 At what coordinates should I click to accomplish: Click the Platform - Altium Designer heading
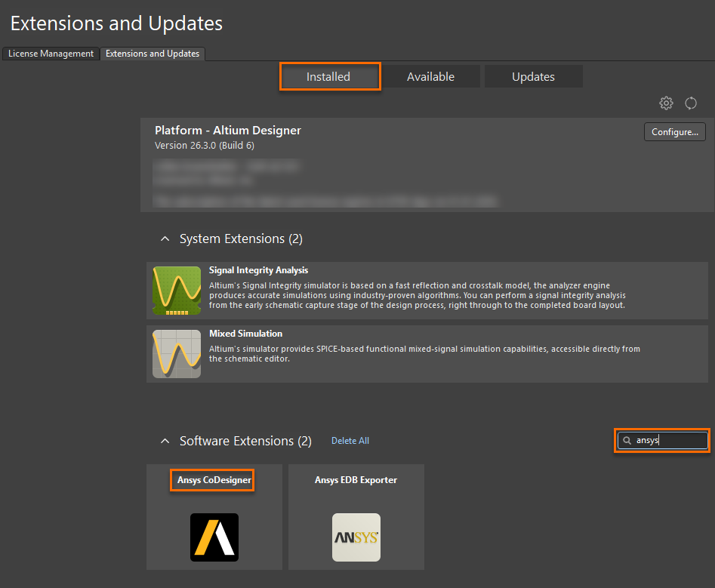[228, 131]
